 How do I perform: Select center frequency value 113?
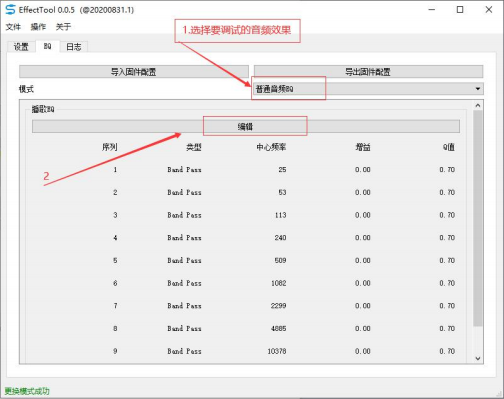(280, 215)
